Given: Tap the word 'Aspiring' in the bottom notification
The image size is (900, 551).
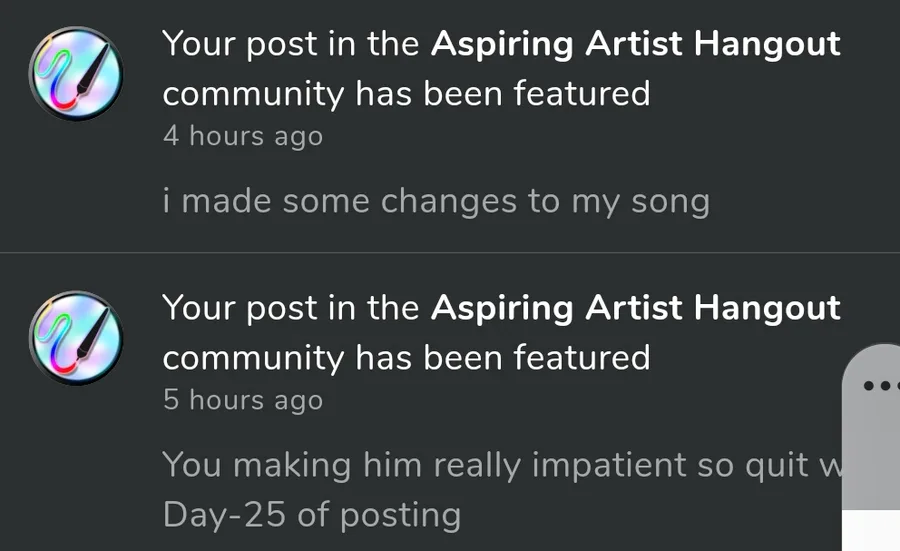Looking at the screenshot, I should 502,309.
